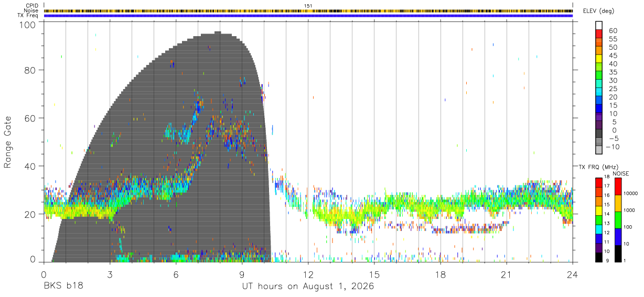Click the light gray -10 elevation swatch
This screenshot has height=297, width=644.
point(599,150)
